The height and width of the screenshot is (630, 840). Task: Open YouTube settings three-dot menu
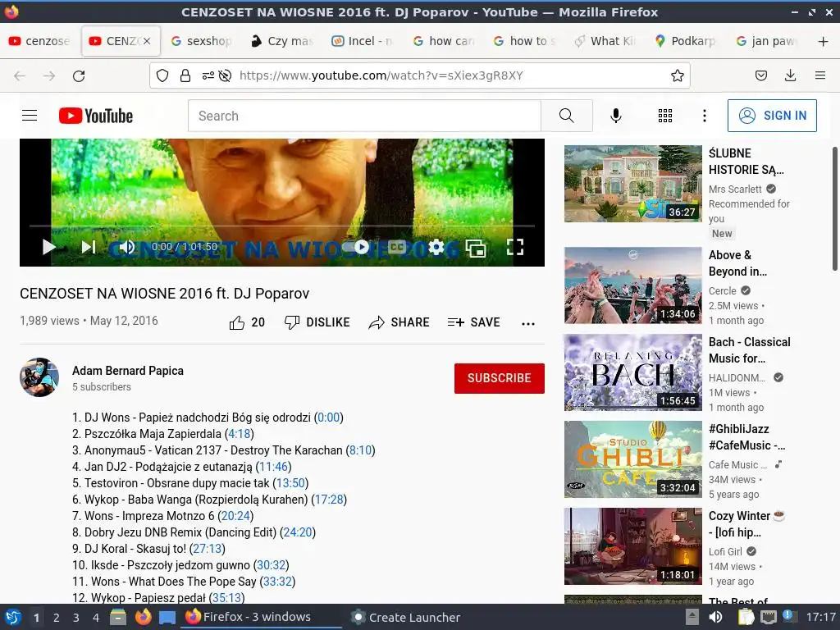tap(705, 116)
